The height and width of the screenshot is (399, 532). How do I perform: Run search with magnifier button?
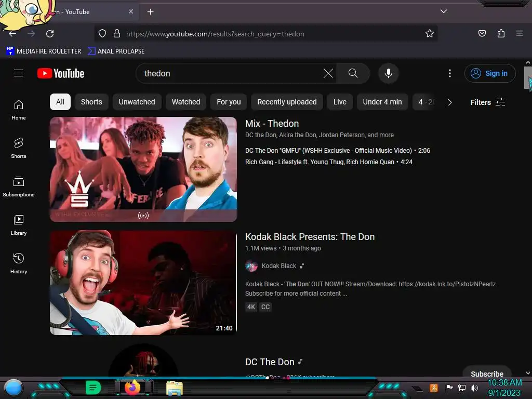tap(353, 73)
